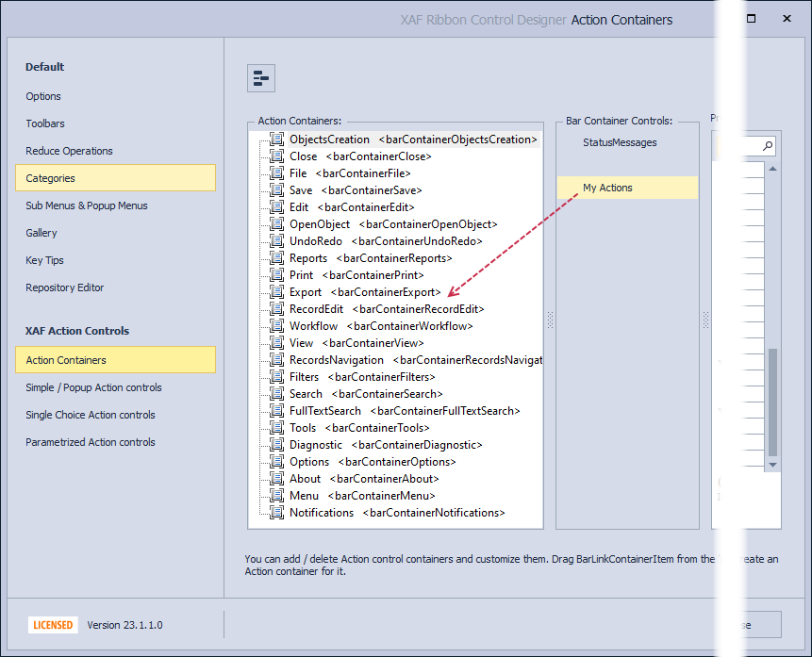Viewport: 812px width, 657px height.
Task: Click the Filters container icon
Action: (277, 377)
